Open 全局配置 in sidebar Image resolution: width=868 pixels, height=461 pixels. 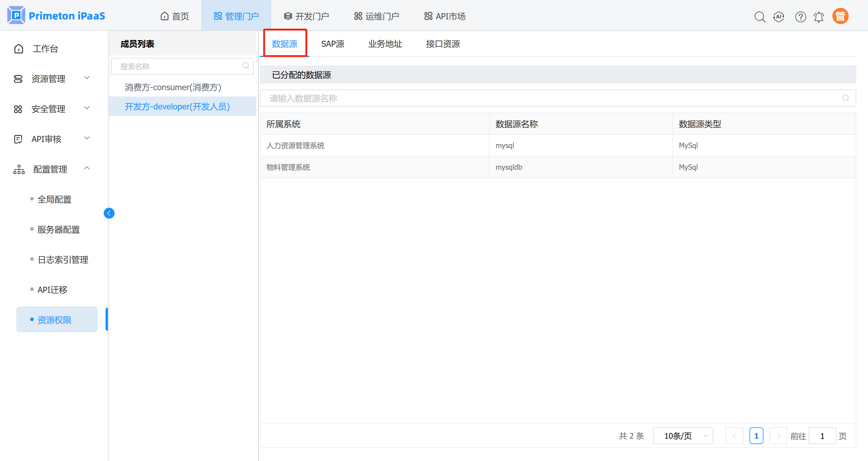coord(54,199)
